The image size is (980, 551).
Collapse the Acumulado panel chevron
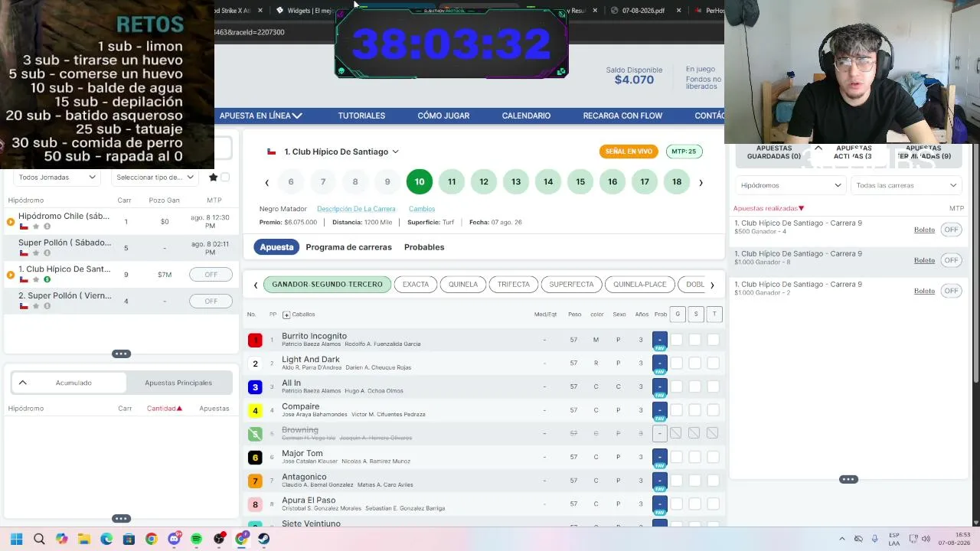(22, 383)
